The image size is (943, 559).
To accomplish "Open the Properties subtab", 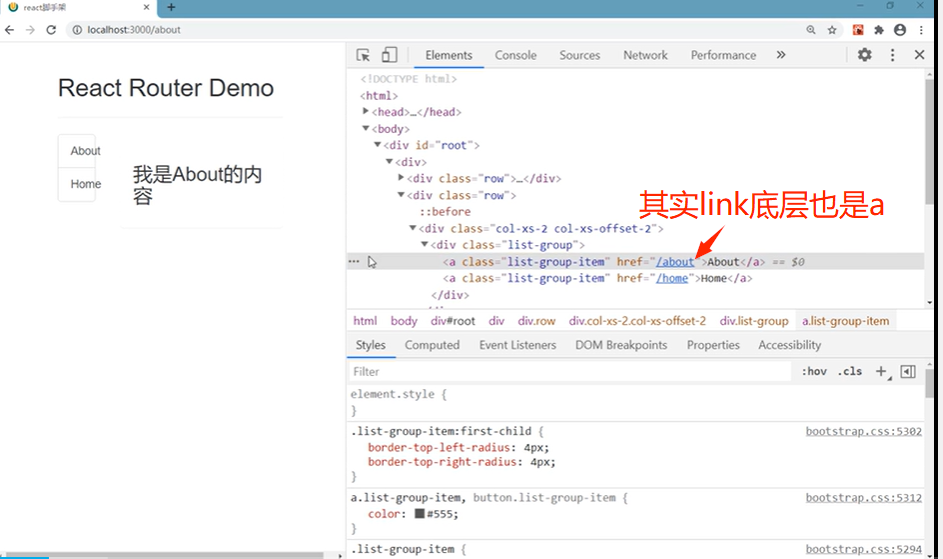I will point(713,345).
